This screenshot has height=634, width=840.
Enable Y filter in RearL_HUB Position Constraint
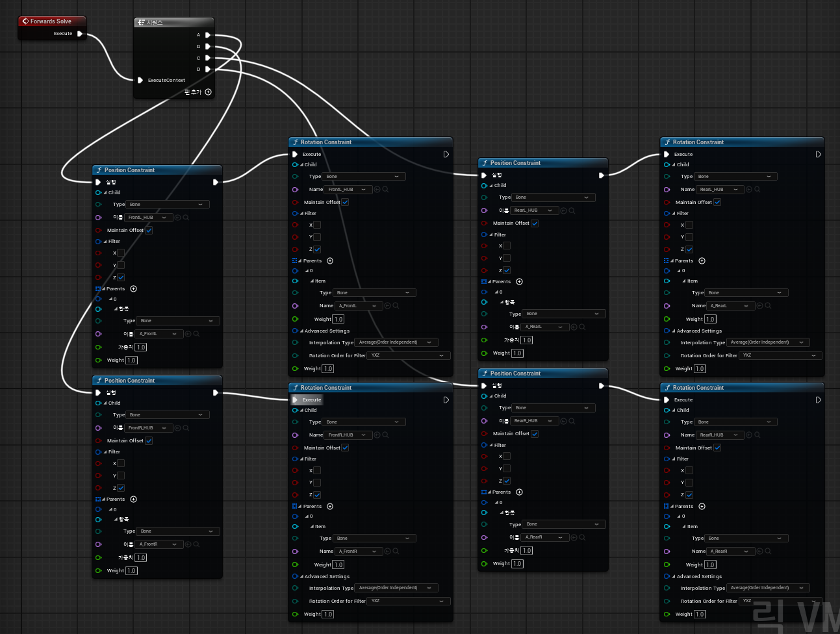(x=507, y=258)
